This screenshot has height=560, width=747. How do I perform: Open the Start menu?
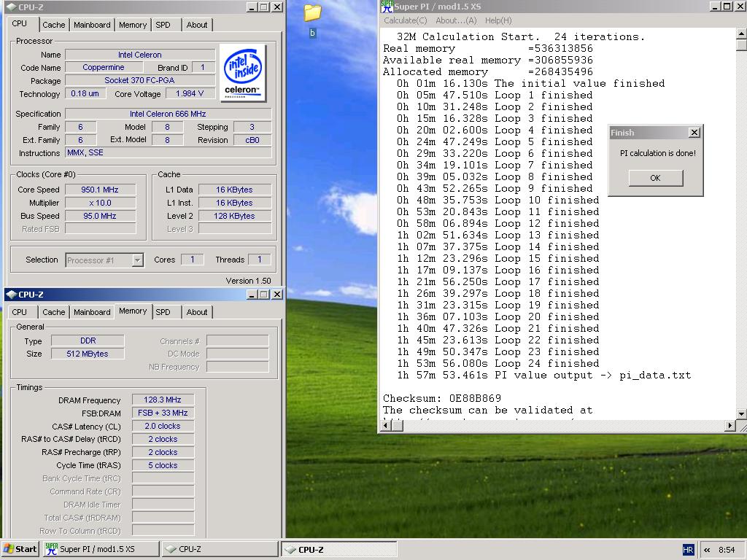[x=20, y=549]
